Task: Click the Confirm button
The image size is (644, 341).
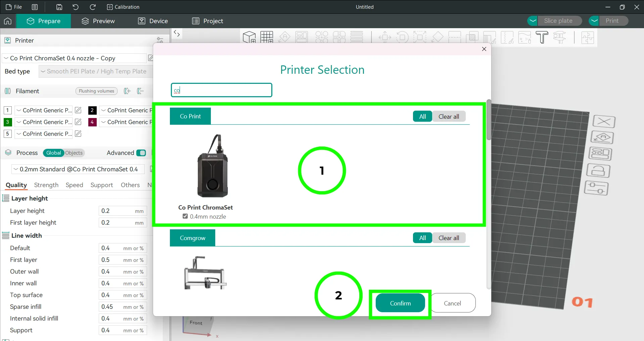Action: 400,303
